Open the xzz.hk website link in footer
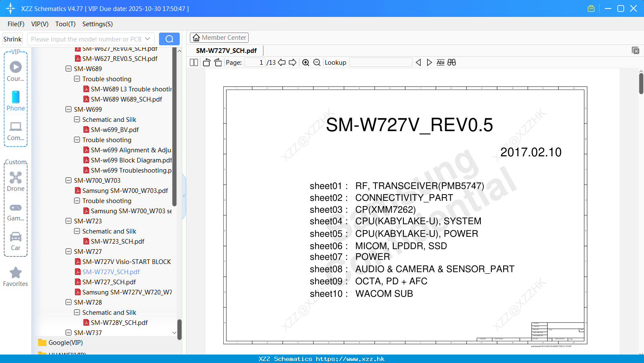The image size is (644, 363). point(350,359)
